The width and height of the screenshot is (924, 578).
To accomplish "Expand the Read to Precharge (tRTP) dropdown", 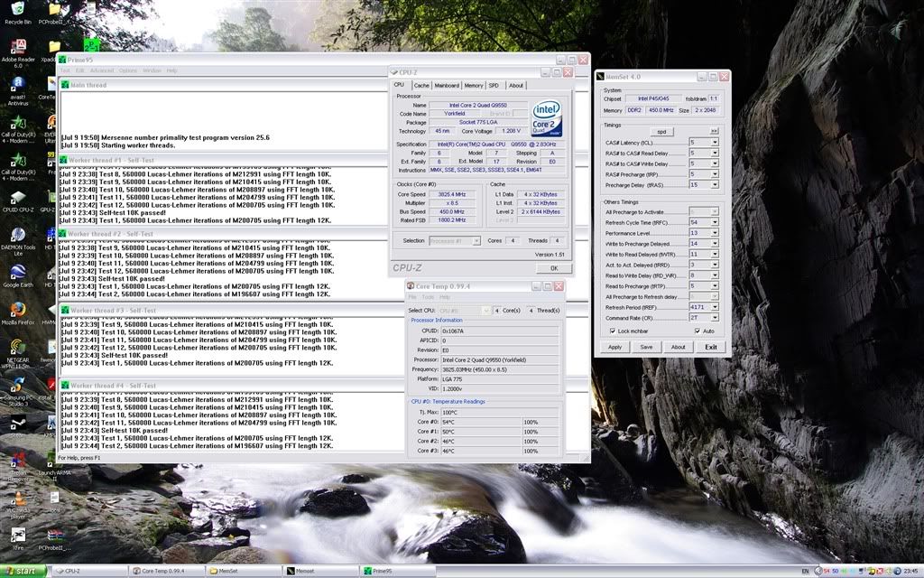I will (x=715, y=286).
